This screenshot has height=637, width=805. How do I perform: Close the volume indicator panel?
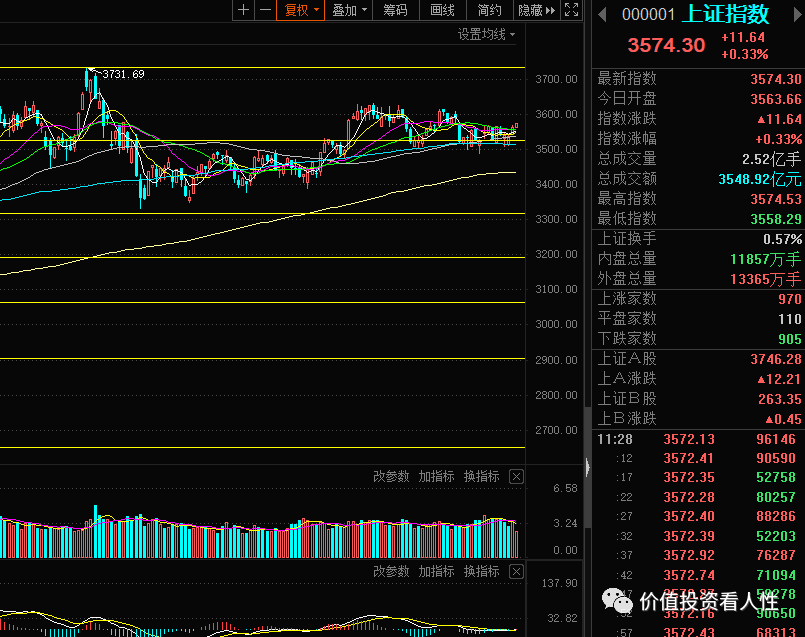tap(516, 477)
